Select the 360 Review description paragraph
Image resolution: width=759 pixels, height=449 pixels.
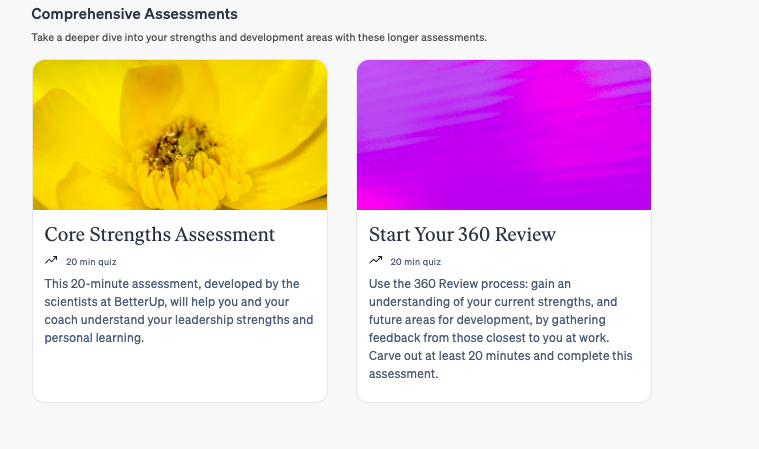pos(501,329)
